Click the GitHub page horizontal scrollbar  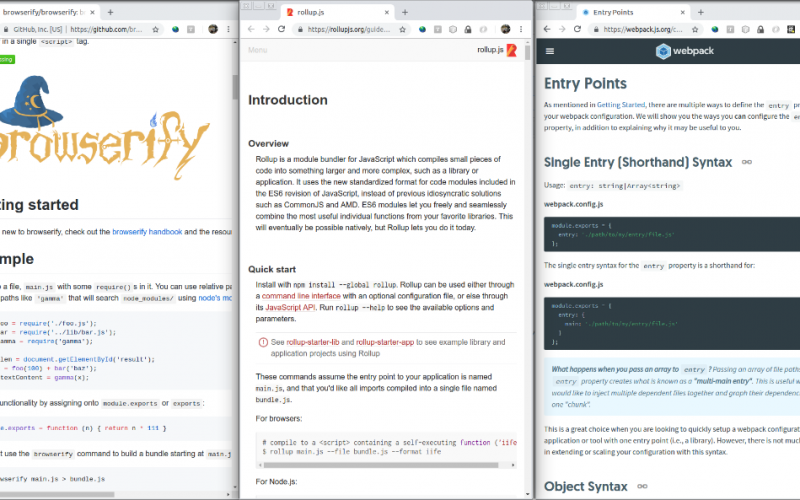point(57,494)
